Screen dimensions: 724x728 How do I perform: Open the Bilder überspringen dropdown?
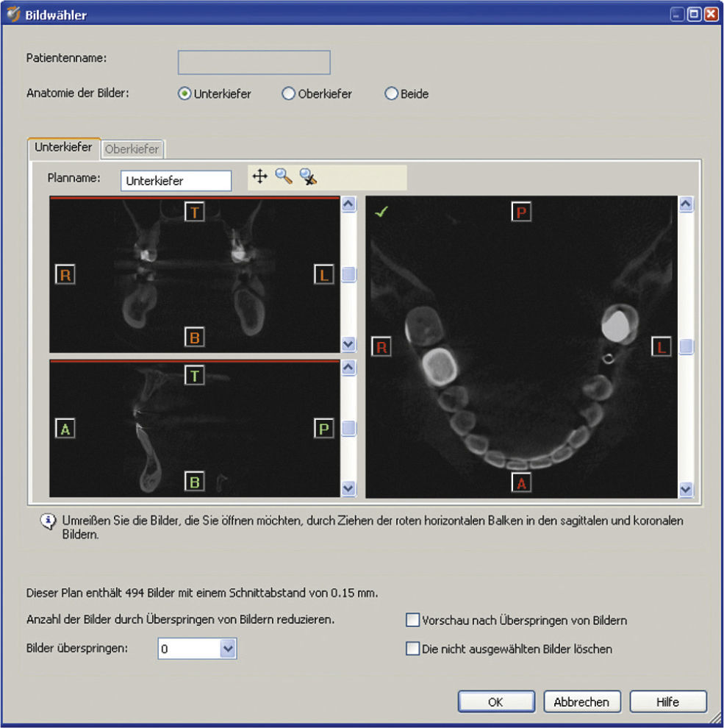tap(228, 649)
